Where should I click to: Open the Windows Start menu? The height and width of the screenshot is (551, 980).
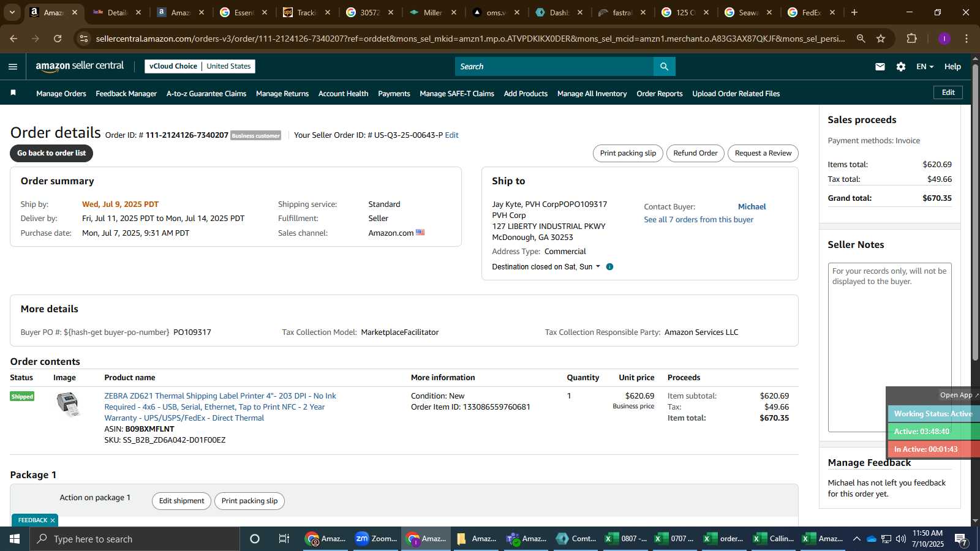pyautogui.click(x=15, y=539)
